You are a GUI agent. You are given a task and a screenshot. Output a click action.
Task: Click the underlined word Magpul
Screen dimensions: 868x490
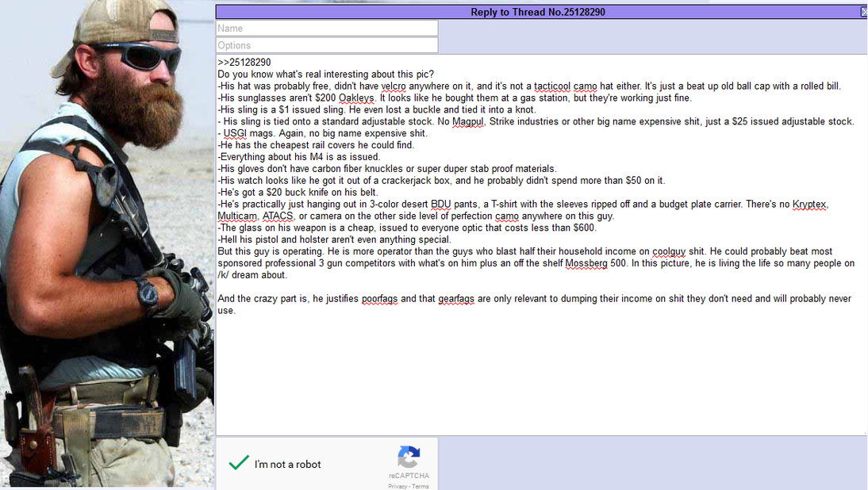click(x=468, y=121)
